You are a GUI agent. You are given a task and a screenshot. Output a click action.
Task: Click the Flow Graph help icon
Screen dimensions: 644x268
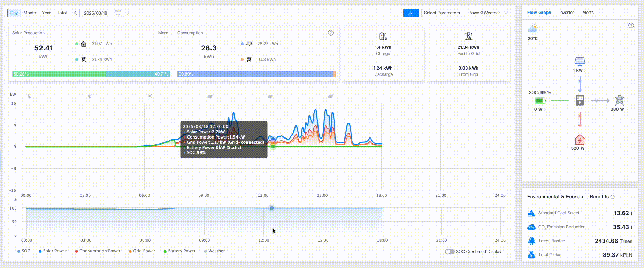[631, 25]
